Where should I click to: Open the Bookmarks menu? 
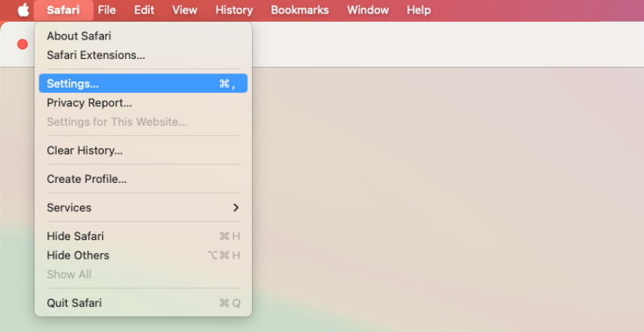point(299,10)
